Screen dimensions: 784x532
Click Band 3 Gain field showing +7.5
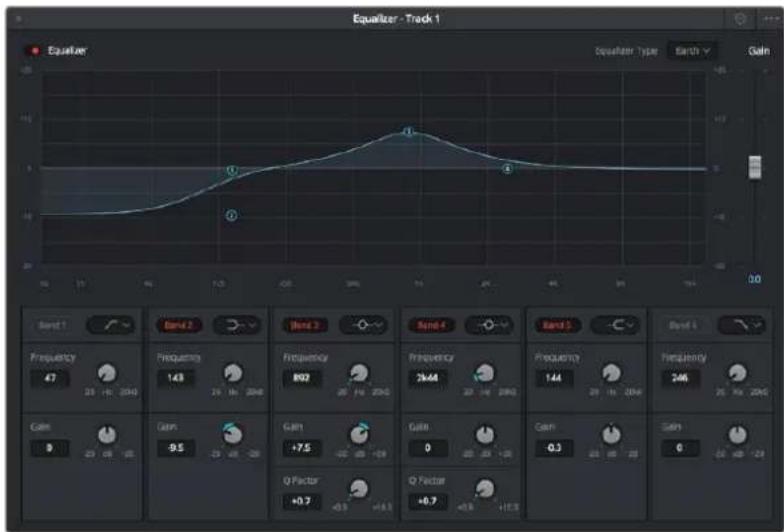point(302,448)
